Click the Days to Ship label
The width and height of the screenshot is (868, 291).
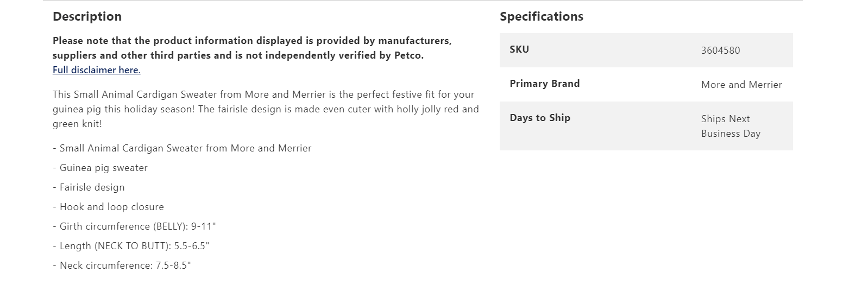539,118
